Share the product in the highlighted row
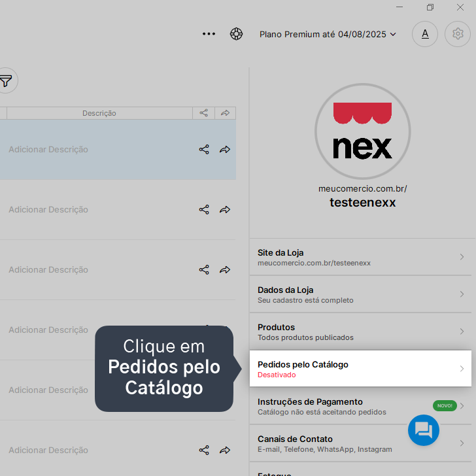Image resolution: width=476 pixels, height=476 pixels. 204,149
